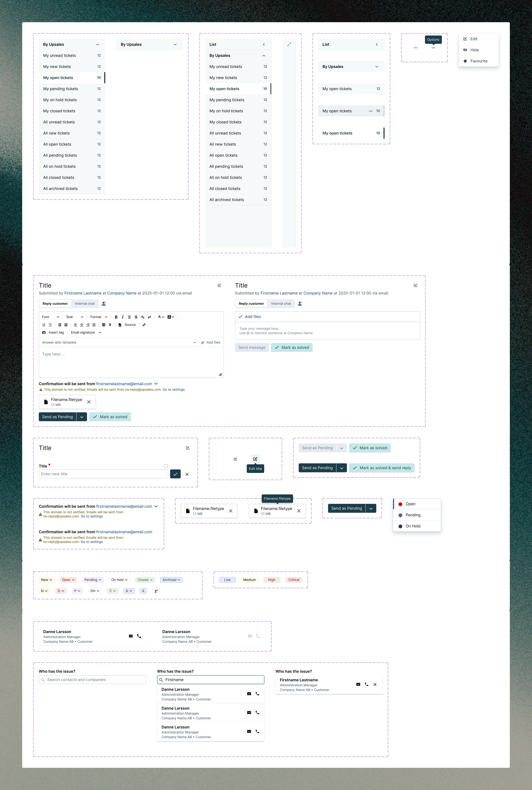
Task: Insert a table using the table icon
Action: [103, 325]
